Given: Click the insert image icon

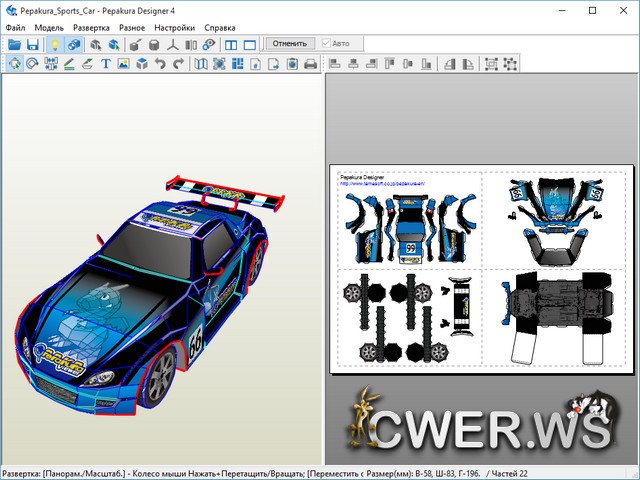Looking at the screenshot, I should [124, 64].
